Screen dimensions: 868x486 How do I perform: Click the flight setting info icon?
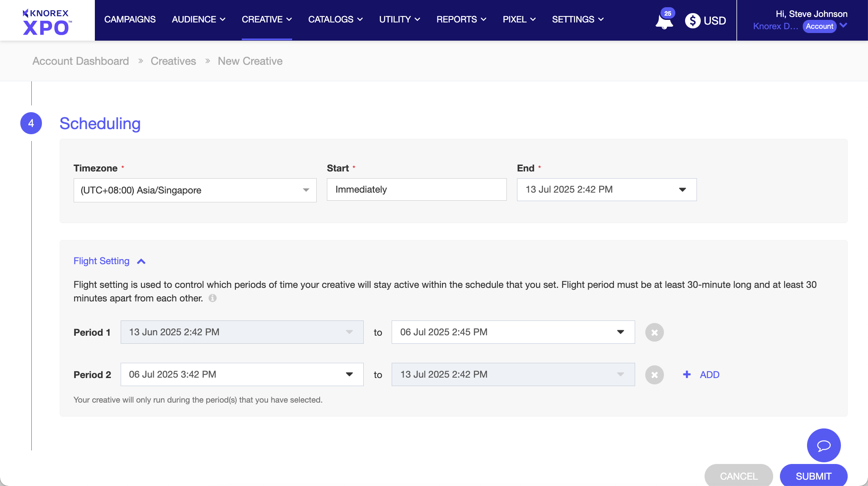213,298
